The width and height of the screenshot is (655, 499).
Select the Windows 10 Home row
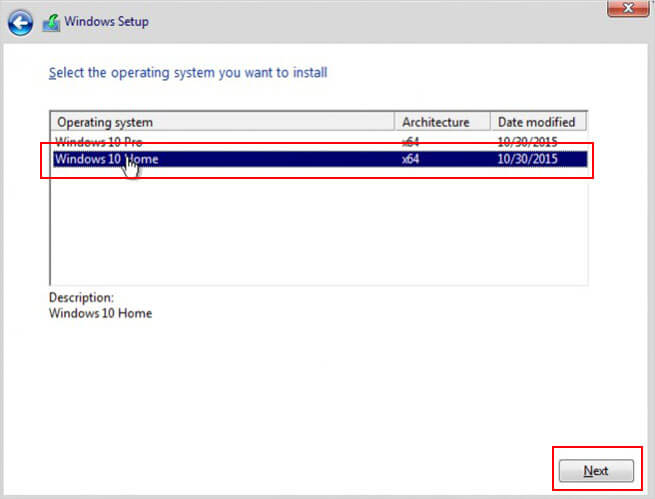pos(320,159)
